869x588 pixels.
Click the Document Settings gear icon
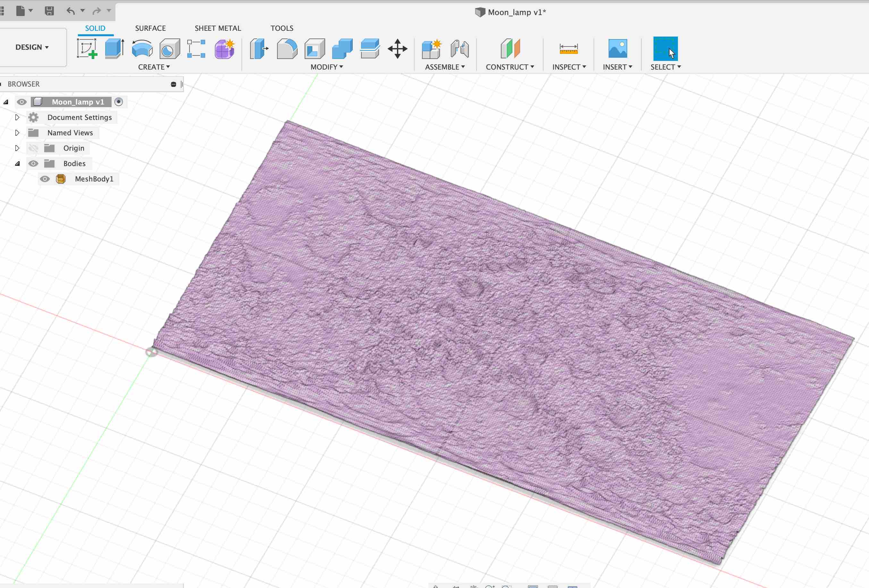[x=33, y=117]
